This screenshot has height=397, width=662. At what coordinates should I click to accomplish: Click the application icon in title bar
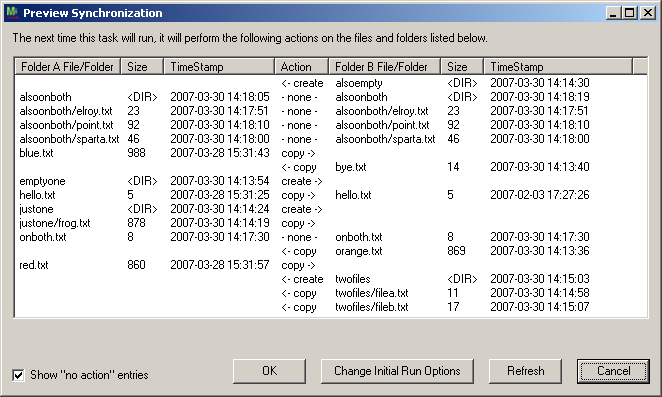(x=12, y=13)
